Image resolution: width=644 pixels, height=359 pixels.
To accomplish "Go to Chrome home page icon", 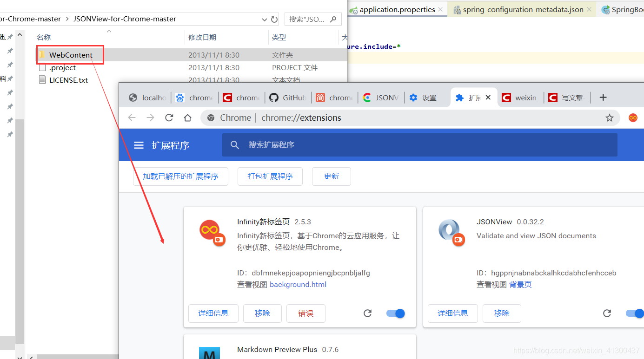I will click(187, 117).
